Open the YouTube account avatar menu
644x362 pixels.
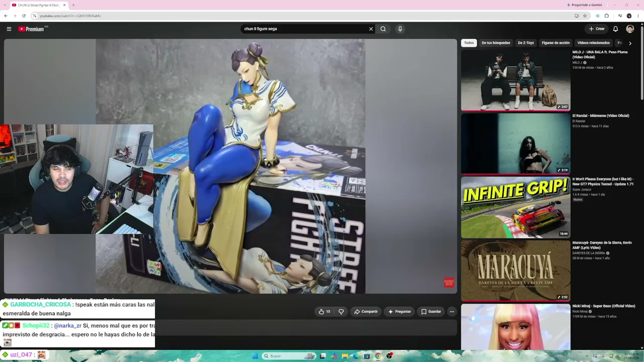point(630,29)
